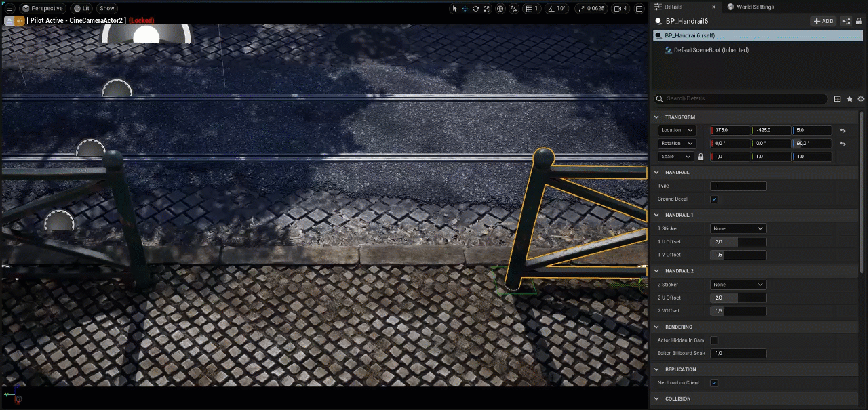Collapse the Rendering section
868x410 pixels.
656,327
